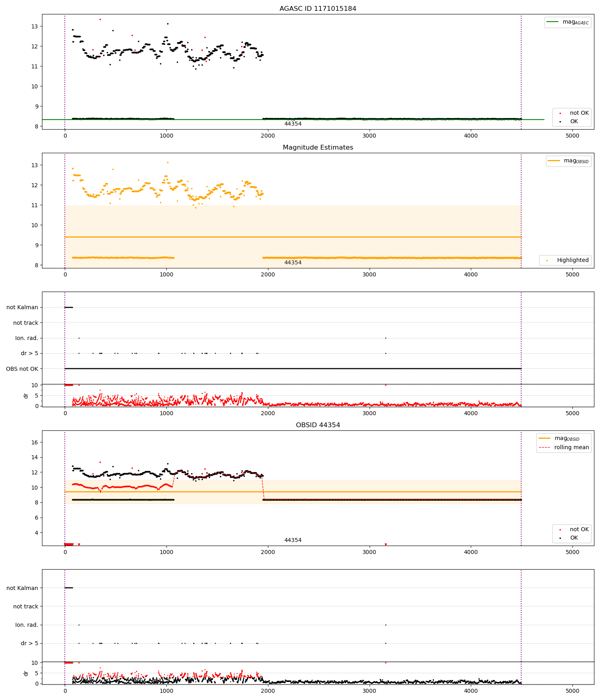Click the 44354 label in the Magnitude Estimates plot
This screenshot has width=600, height=700.
pyautogui.click(x=293, y=262)
